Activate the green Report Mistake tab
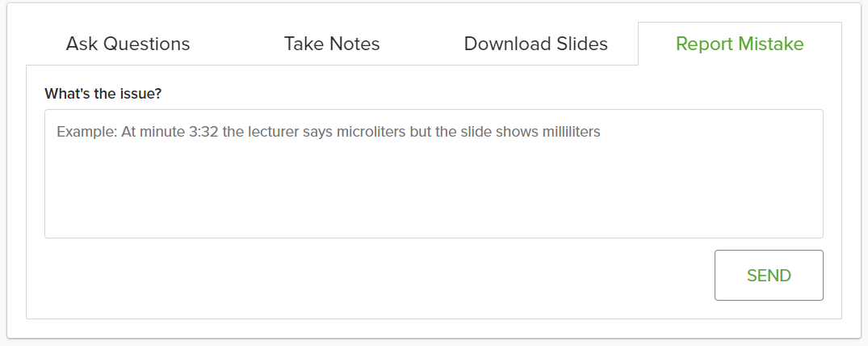The height and width of the screenshot is (346, 868). pyautogui.click(x=740, y=44)
